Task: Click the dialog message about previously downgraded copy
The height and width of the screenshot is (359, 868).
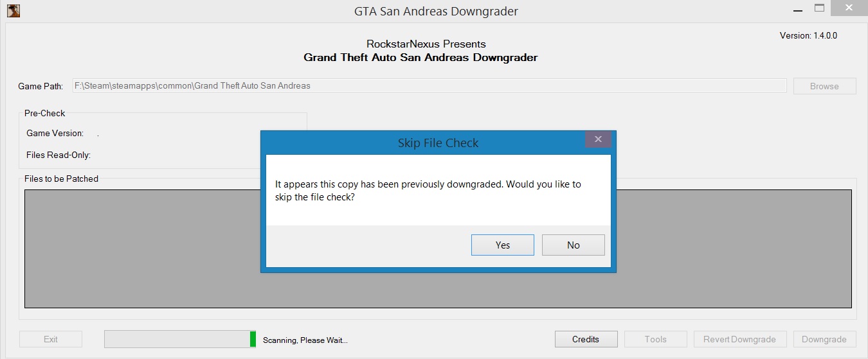Action: (x=428, y=191)
